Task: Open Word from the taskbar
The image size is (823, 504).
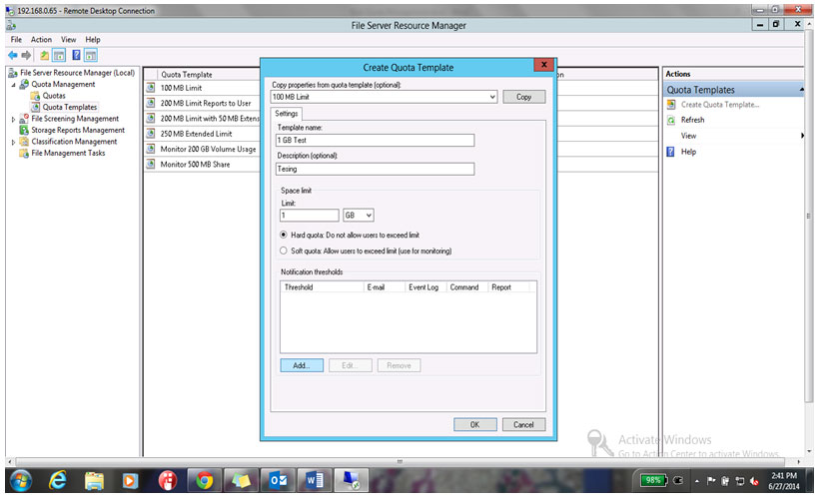Action: 315,480
